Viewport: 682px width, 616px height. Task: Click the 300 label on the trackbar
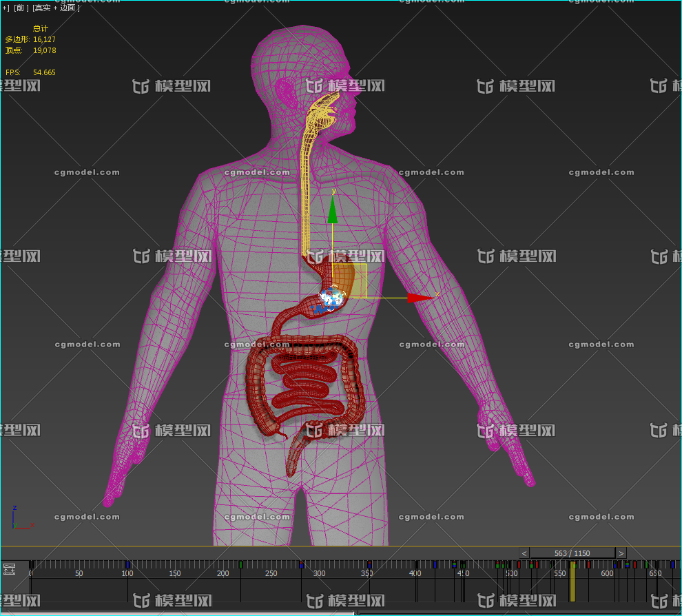pyautogui.click(x=319, y=573)
